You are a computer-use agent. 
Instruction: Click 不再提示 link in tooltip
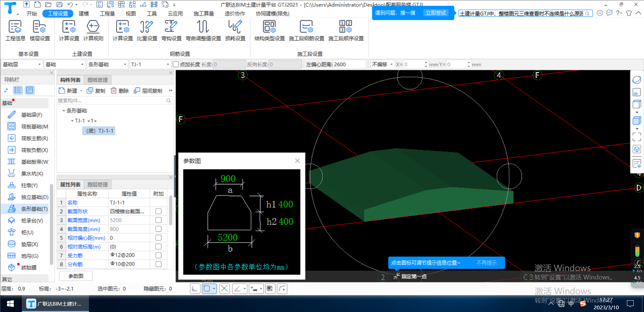pyautogui.click(x=486, y=263)
